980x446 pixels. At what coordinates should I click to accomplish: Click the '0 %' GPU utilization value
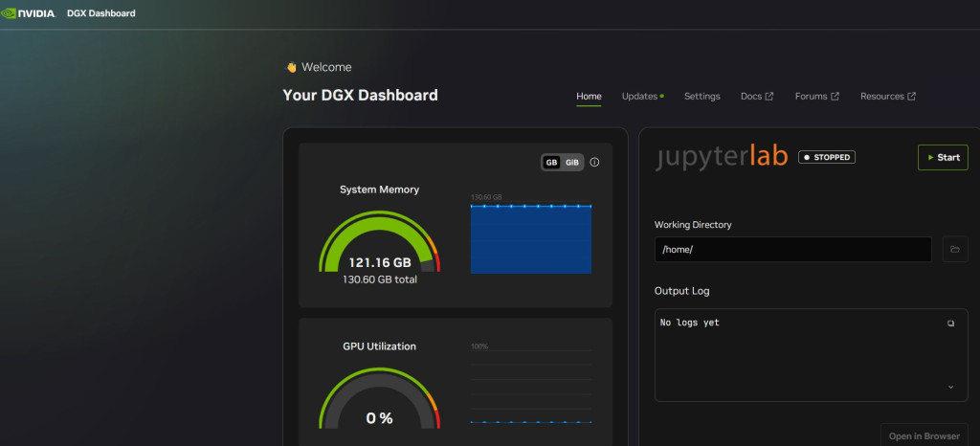tap(379, 418)
